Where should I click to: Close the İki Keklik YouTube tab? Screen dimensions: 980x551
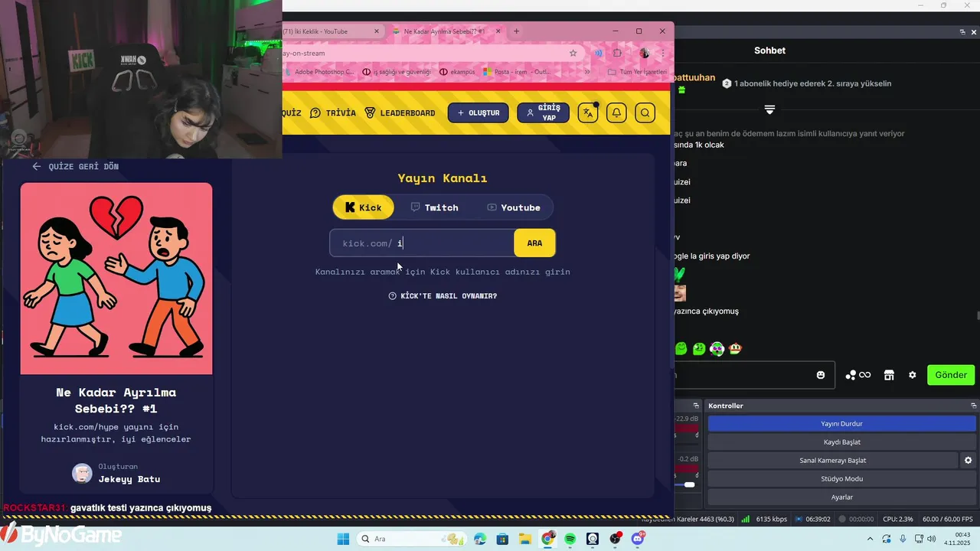coord(377,31)
